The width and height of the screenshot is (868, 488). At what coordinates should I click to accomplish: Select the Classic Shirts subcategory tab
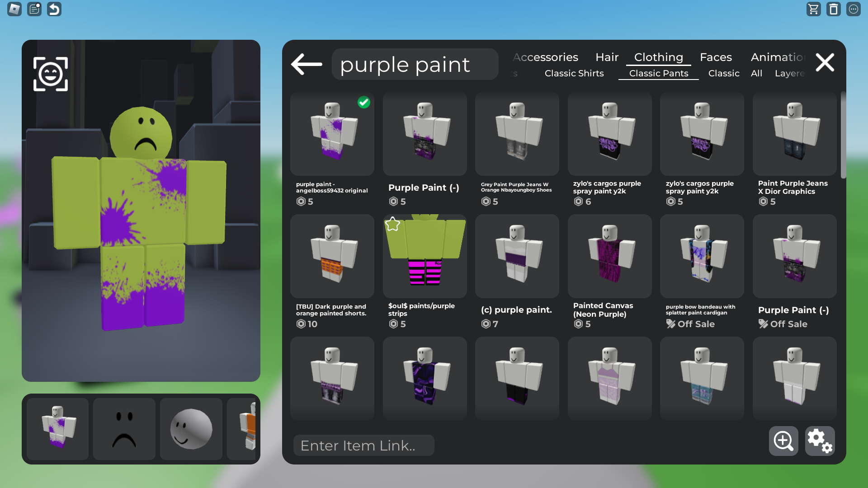coord(574,73)
